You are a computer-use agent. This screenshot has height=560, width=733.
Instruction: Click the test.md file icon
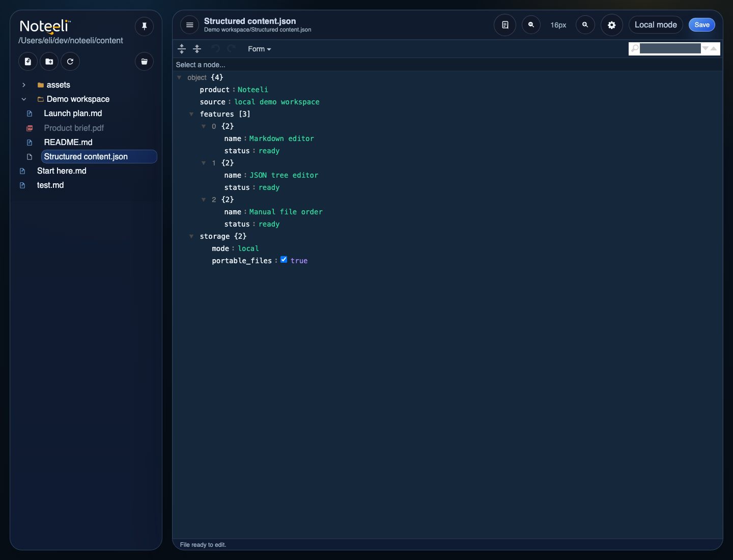coord(22,185)
